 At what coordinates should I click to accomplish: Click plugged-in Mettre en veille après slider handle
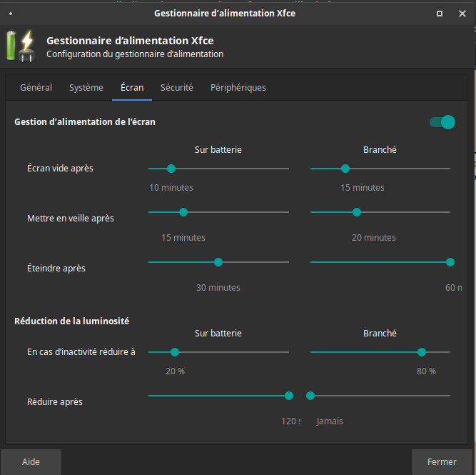coord(357,212)
